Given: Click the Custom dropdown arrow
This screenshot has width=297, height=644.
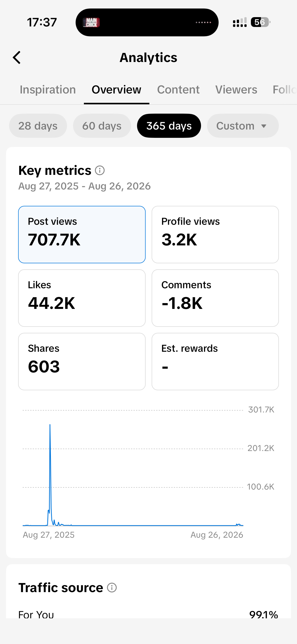Looking at the screenshot, I should [264, 126].
